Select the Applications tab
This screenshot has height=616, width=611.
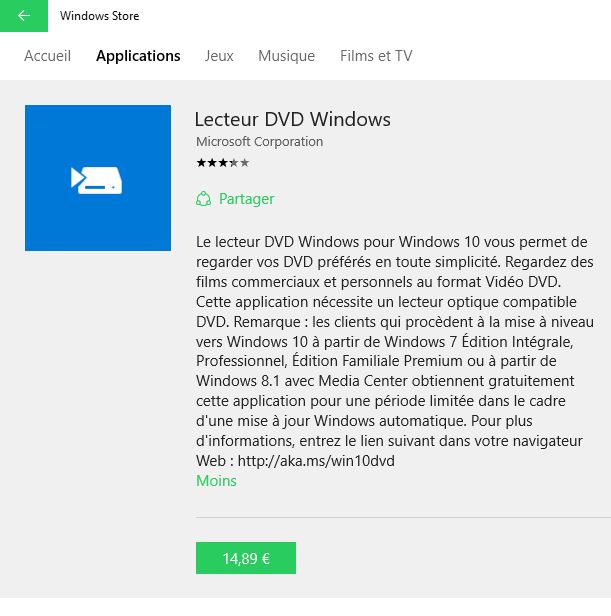click(138, 56)
